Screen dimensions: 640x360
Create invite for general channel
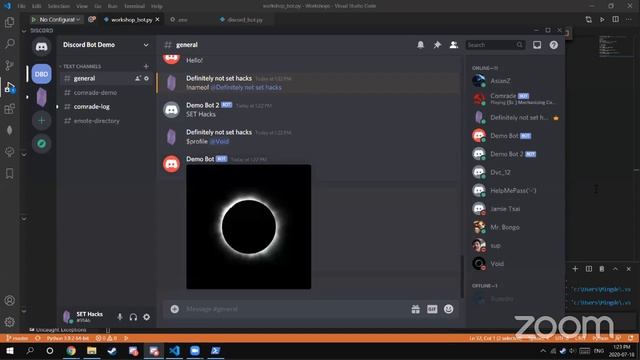coord(138,78)
